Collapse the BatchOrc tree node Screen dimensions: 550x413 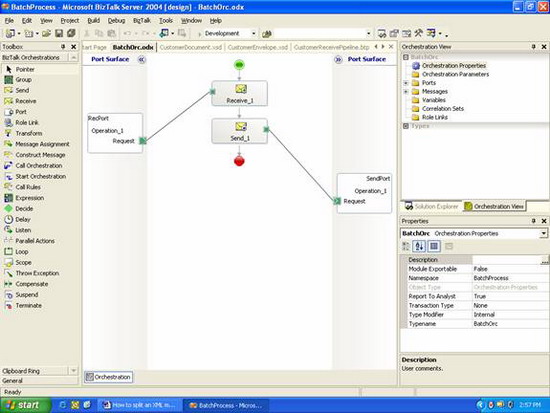(406, 57)
